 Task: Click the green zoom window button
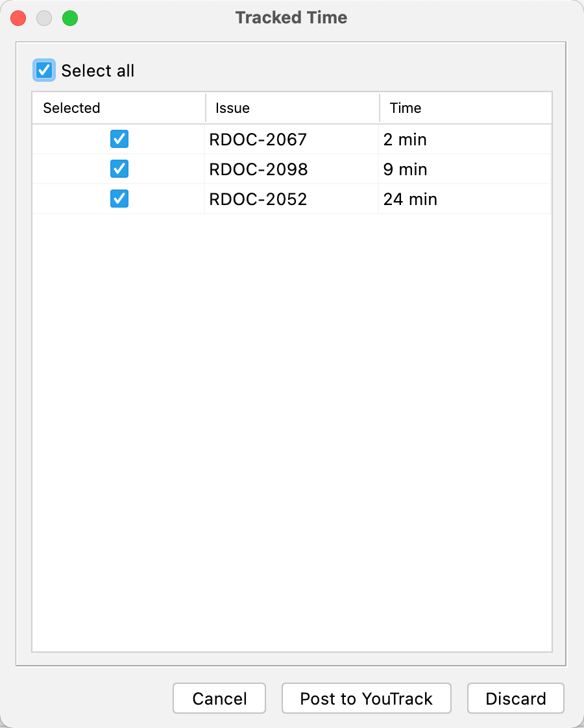click(70, 18)
